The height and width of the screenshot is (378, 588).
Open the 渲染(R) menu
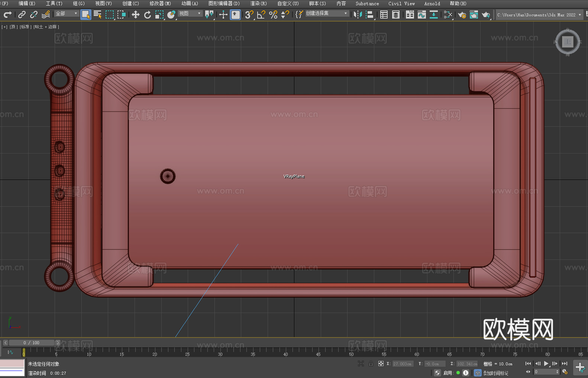[x=258, y=3]
